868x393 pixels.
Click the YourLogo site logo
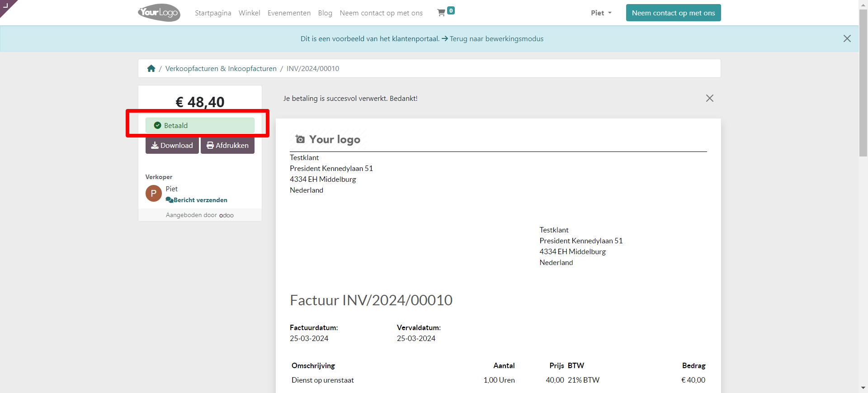point(159,13)
